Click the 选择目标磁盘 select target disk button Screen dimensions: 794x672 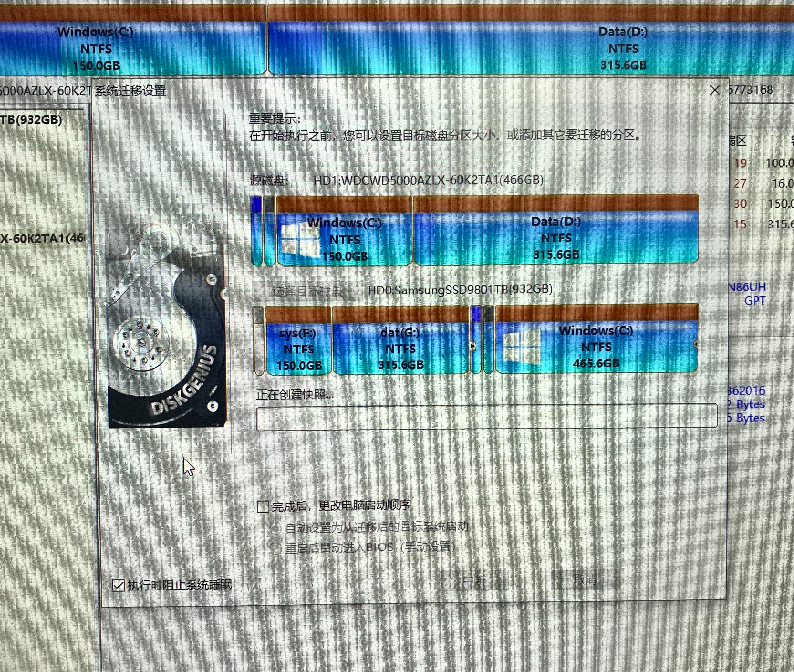click(x=307, y=291)
